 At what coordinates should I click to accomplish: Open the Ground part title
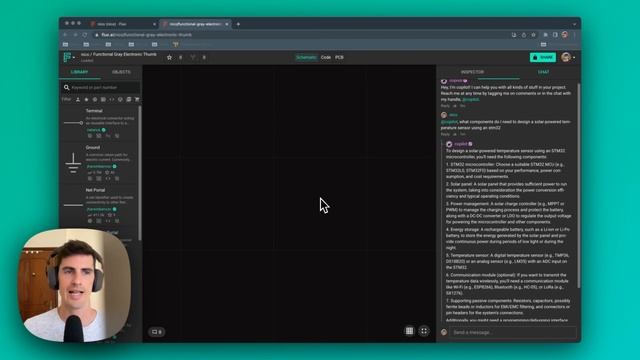pos(93,147)
